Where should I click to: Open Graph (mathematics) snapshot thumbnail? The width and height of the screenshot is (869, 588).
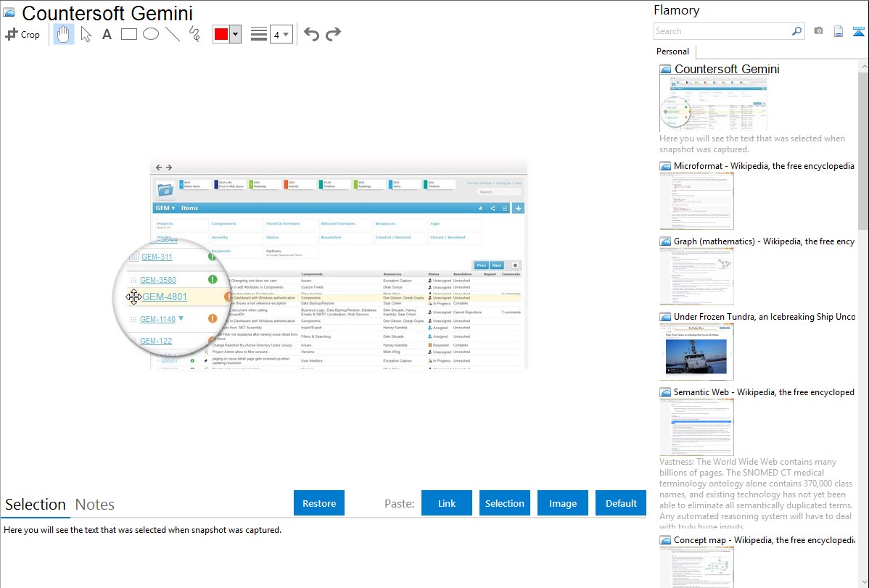696,276
